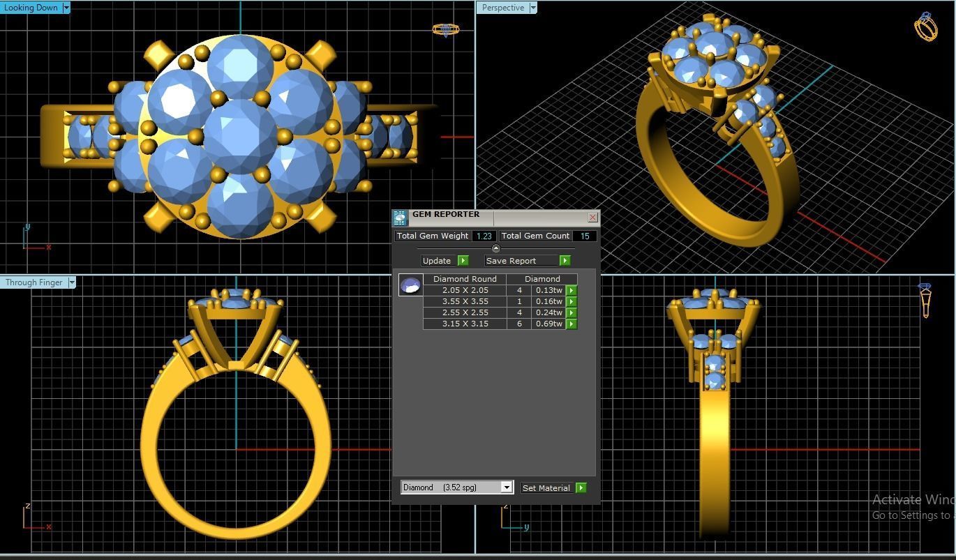Select the 2.05 X 2.05 size cell
The image size is (956, 560).
pyautogui.click(x=465, y=290)
